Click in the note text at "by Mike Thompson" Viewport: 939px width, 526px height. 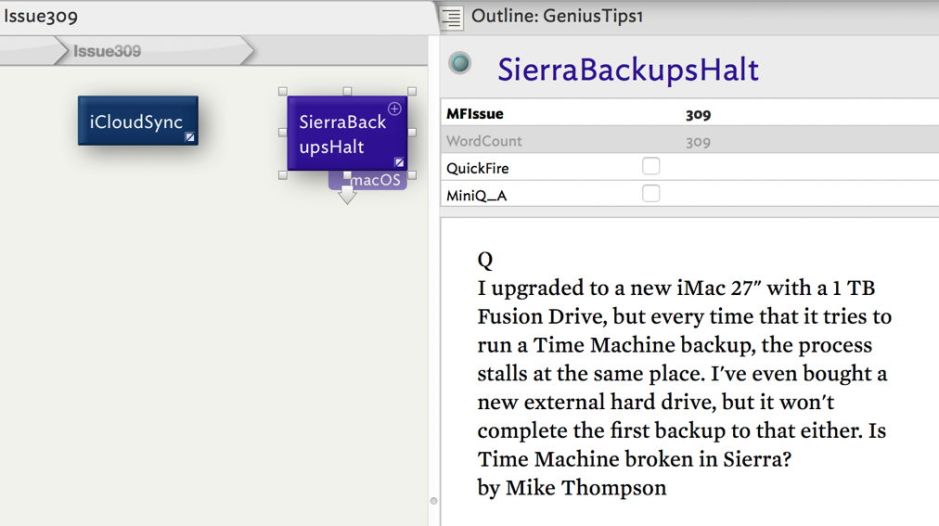point(571,488)
